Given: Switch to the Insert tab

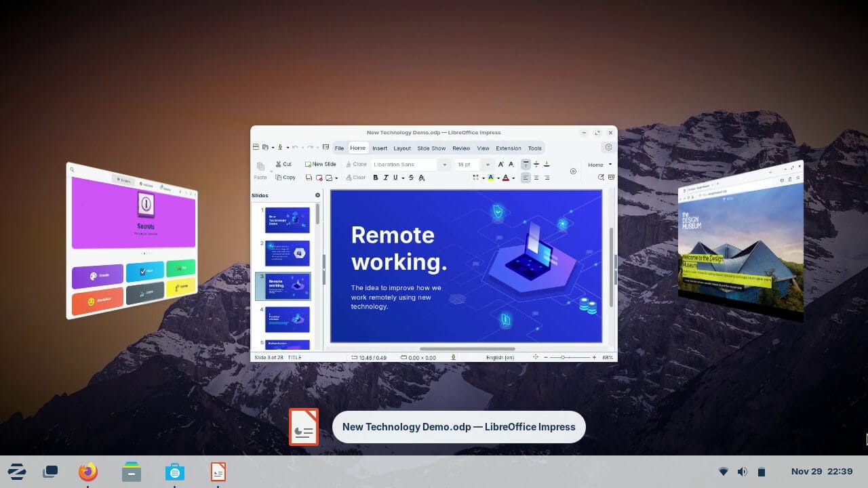Looking at the screenshot, I should [x=380, y=148].
